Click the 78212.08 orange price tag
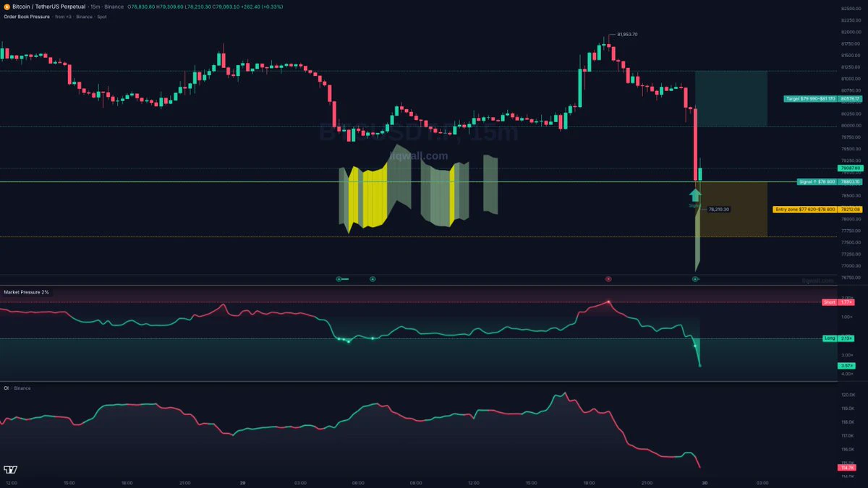868x488 pixels. (x=851, y=210)
